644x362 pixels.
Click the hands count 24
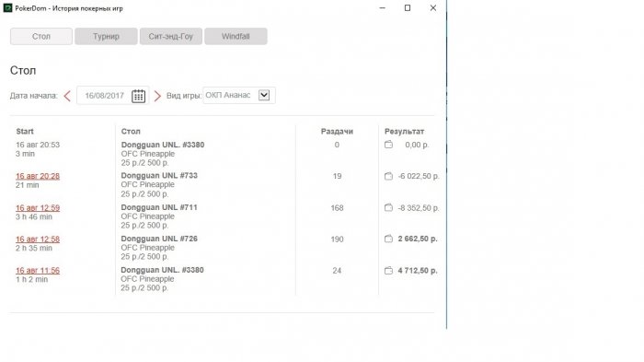337,270
